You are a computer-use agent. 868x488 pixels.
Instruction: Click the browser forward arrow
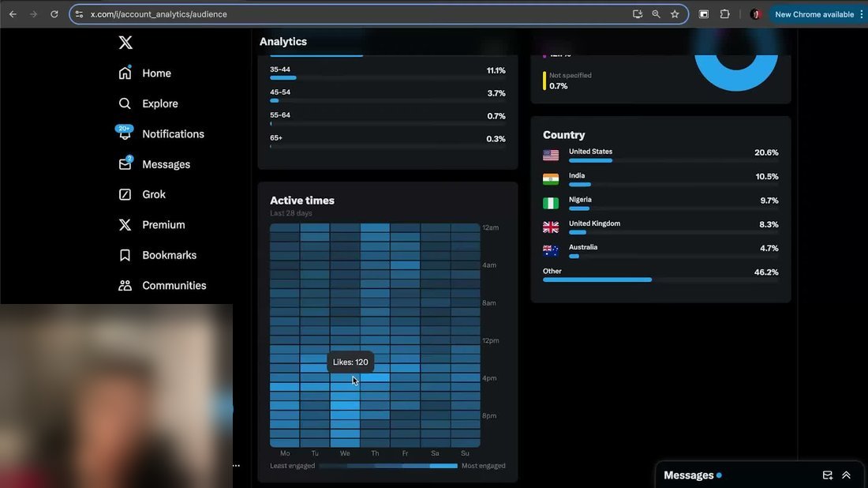pos(33,14)
